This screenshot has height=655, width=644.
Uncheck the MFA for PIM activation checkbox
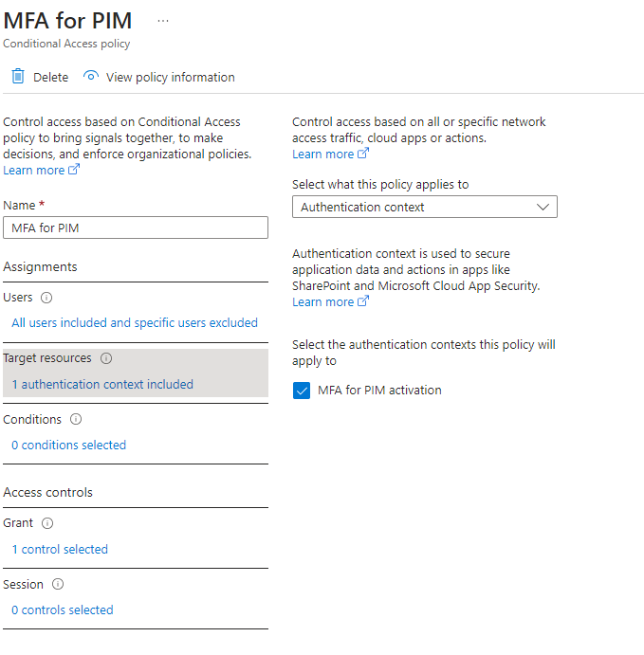302,391
